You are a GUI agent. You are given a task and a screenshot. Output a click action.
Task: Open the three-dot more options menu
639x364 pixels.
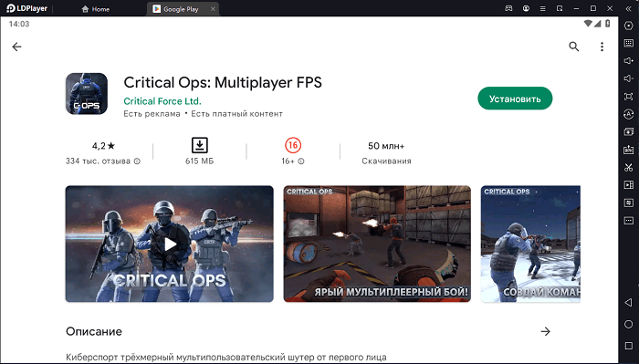pos(602,47)
